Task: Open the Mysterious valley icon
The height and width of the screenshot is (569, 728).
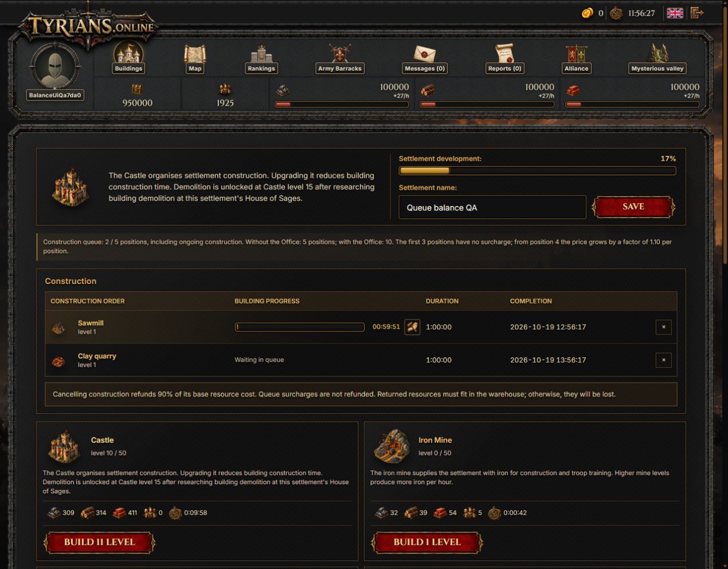Action: [657, 53]
